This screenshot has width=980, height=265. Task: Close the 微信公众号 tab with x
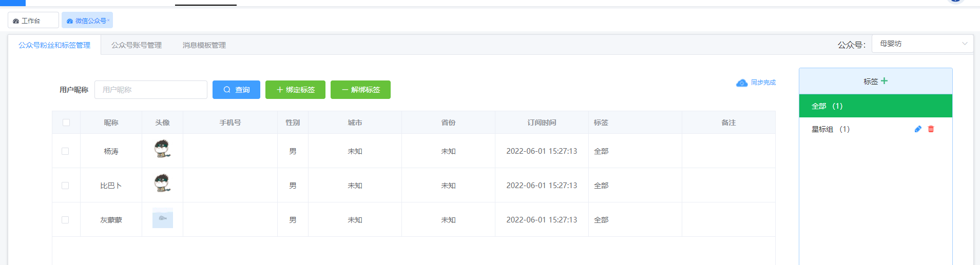tap(108, 21)
